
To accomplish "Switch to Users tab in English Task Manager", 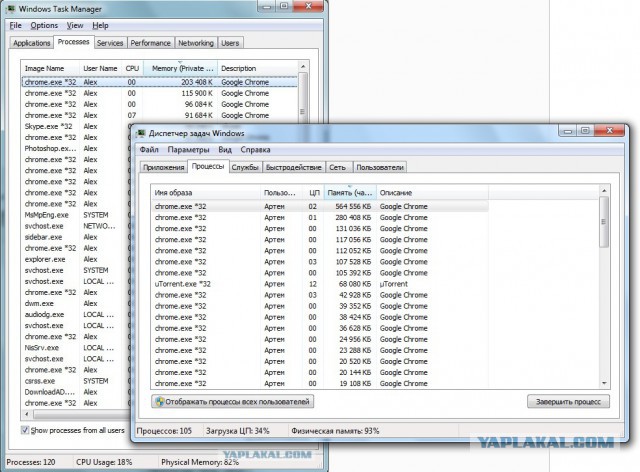I will (230, 43).
